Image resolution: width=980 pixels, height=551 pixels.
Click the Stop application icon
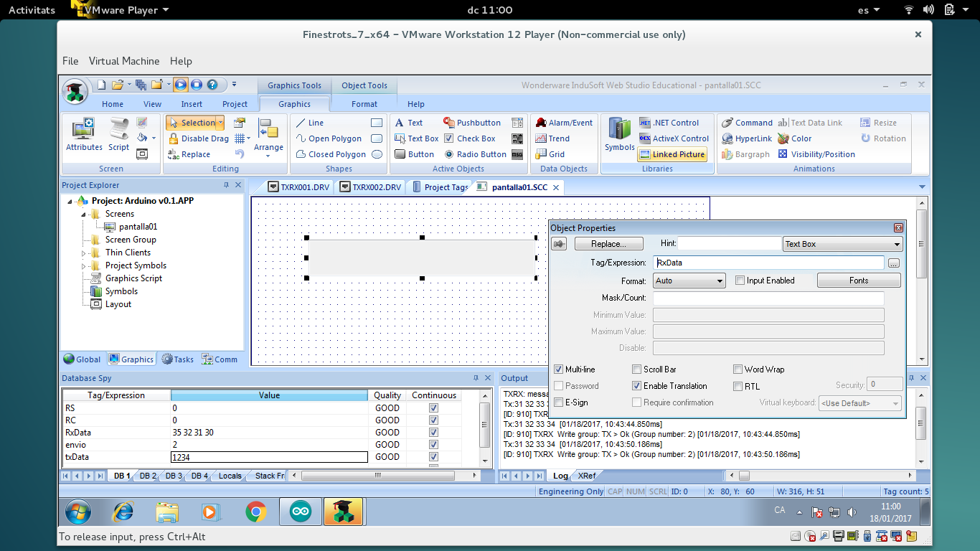point(196,85)
